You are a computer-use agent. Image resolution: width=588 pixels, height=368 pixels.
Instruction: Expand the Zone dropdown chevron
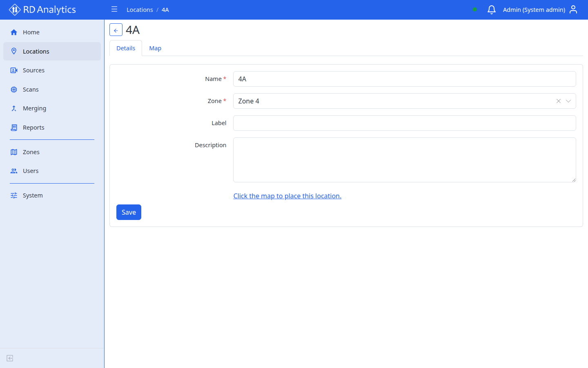pyautogui.click(x=568, y=101)
